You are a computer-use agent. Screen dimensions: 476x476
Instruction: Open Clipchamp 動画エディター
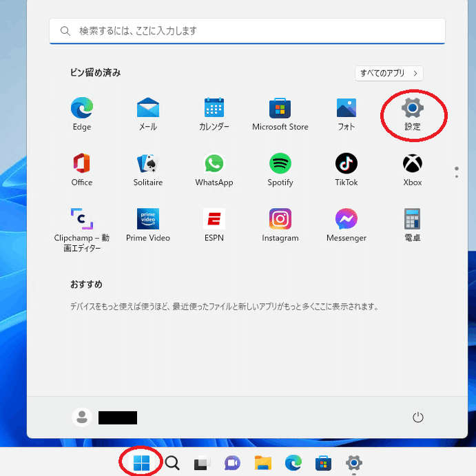82,230
